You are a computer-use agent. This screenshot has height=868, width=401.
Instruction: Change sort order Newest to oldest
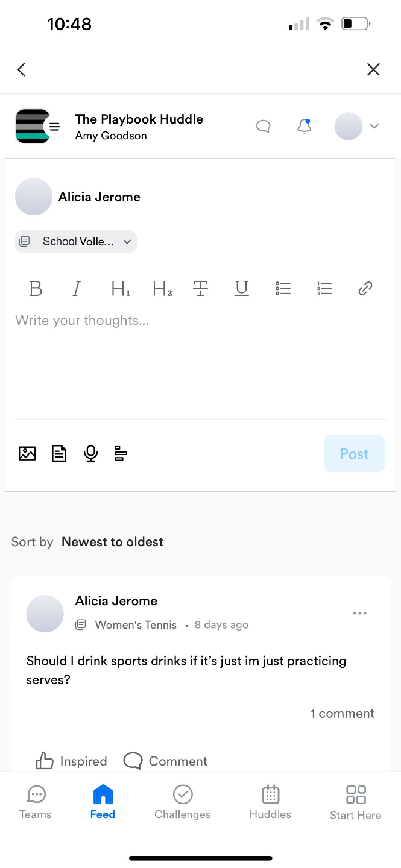pyautogui.click(x=112, y=542)
